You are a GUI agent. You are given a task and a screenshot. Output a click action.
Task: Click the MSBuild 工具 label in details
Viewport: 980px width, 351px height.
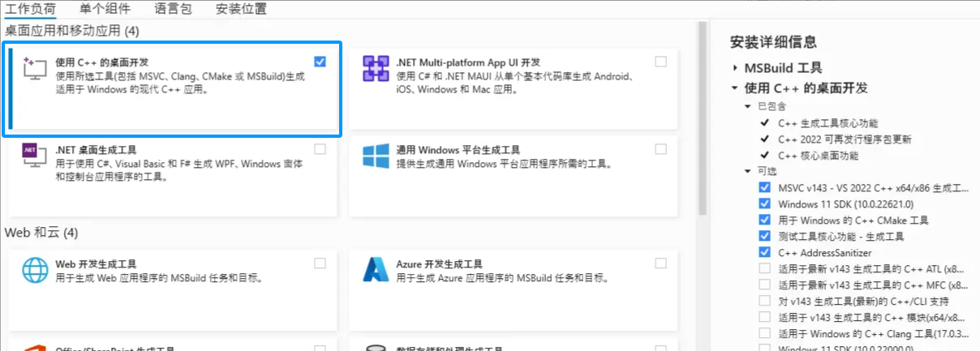tap(783, 68)
